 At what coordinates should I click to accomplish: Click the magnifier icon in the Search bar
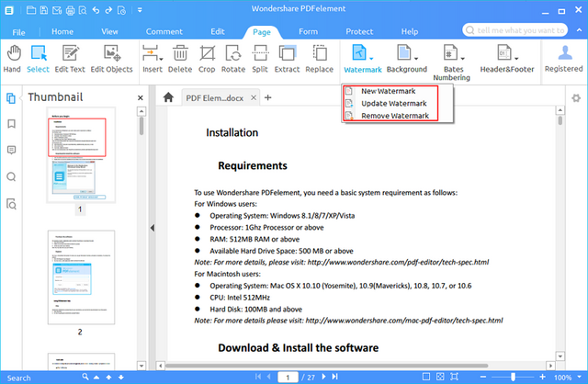tap(85, 377)
